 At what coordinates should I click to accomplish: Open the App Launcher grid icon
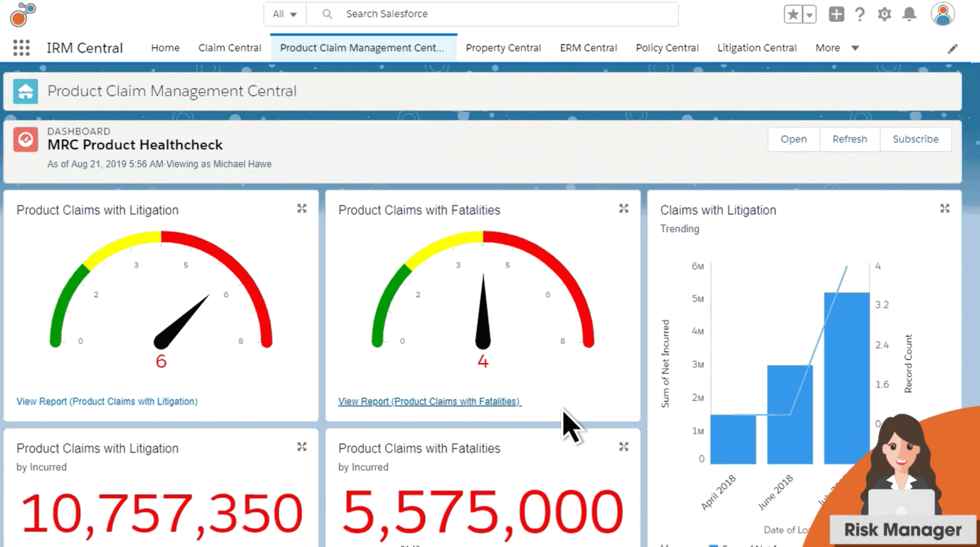point(21,48)
